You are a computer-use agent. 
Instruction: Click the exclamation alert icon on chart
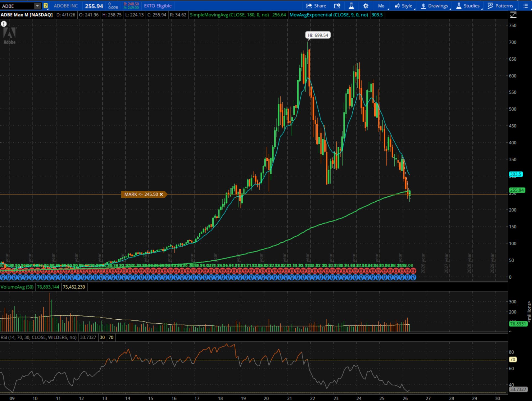point(4,24)
